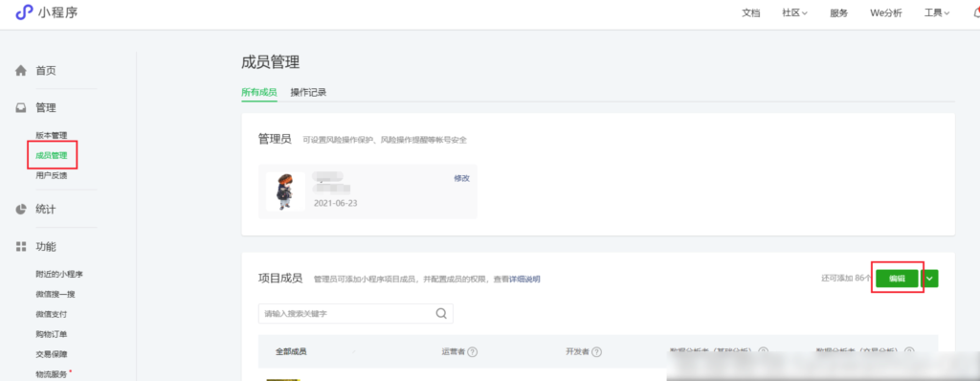Open 文档 in the top navigation
The width and height of the screenshot is (980, 381).
pyautogui.click(x=750, y=13)
